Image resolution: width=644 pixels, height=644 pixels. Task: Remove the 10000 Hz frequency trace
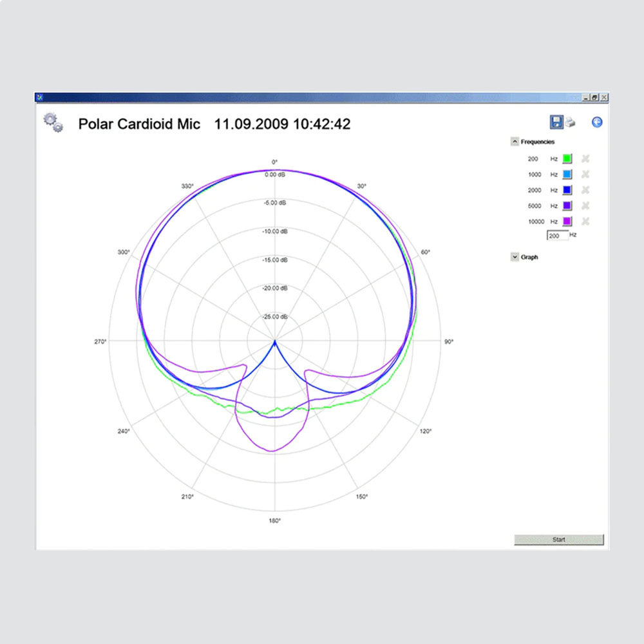[585, 222]
